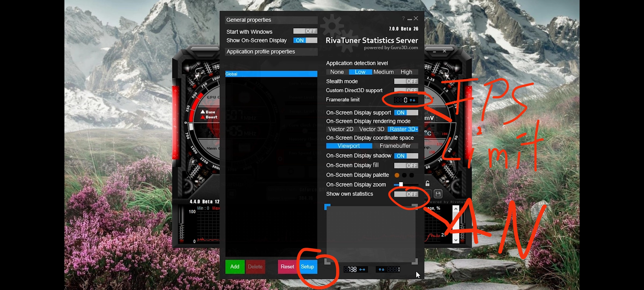
Task: Open Raster 3D dropdown arrow
Action: click(417, 129)
